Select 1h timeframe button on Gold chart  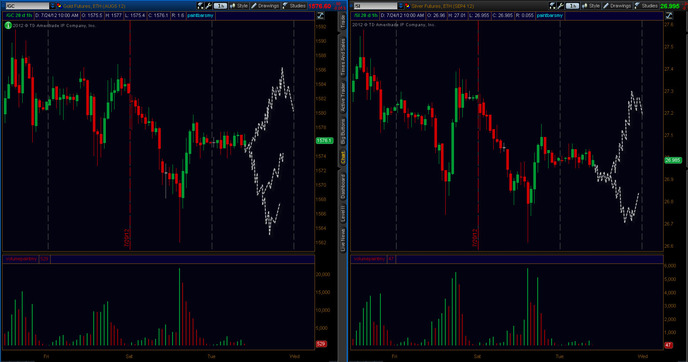[x=220, y=6]
